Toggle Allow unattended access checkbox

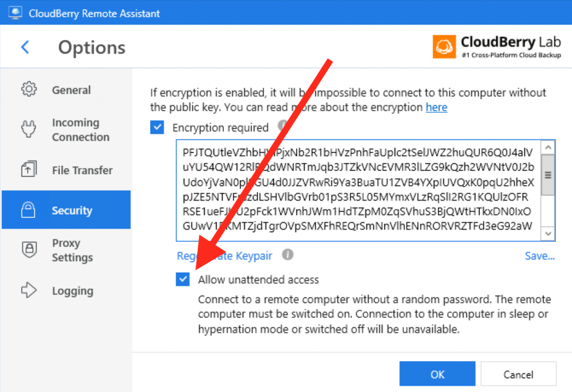183,279
